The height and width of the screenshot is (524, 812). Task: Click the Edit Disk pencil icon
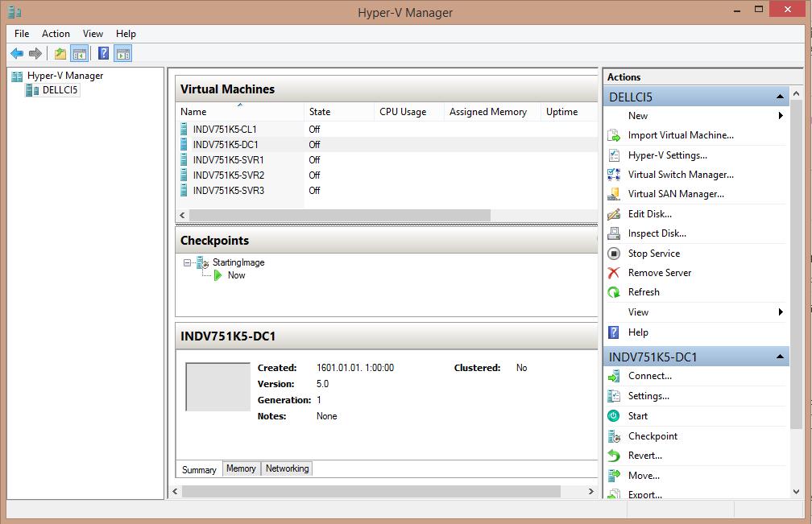614,214
